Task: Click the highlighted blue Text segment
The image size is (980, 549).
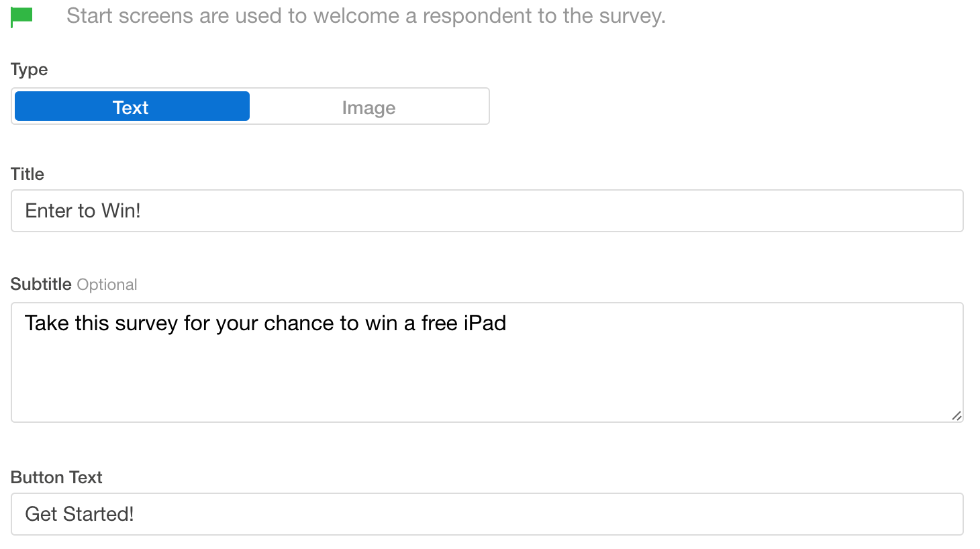Action: click(130, 107)
